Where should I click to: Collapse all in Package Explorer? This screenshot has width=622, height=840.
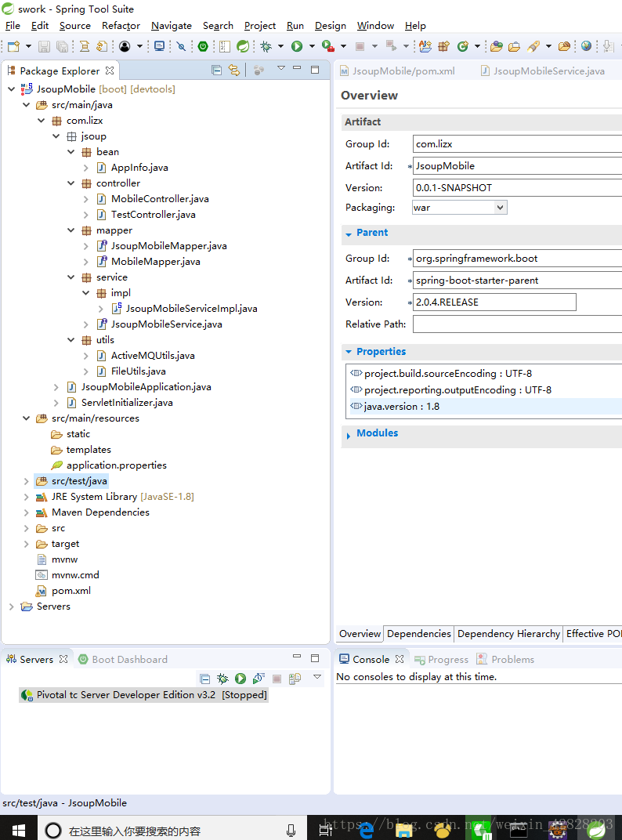pos(216,71)
